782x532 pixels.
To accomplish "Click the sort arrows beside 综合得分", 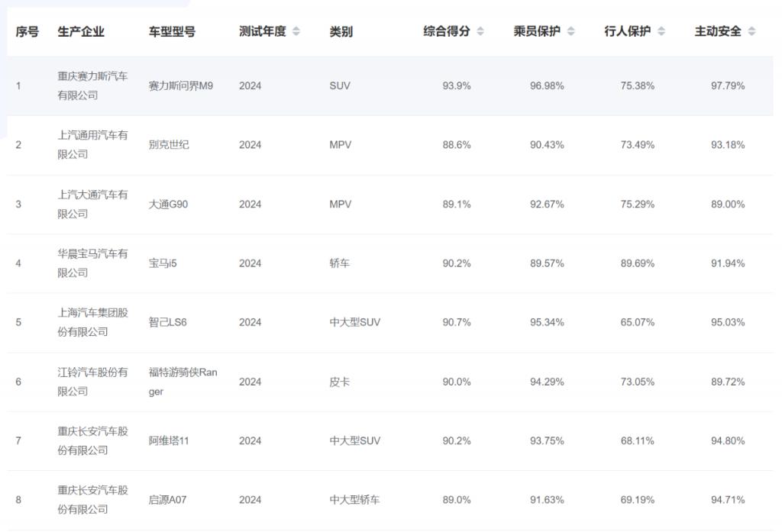I will tap(480, 31).
